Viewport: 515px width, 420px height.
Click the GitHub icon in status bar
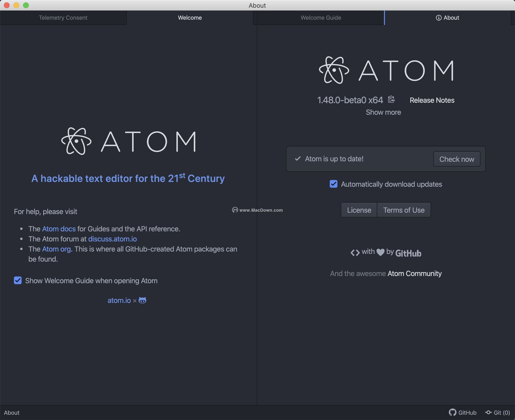click(x=452, y=412)
